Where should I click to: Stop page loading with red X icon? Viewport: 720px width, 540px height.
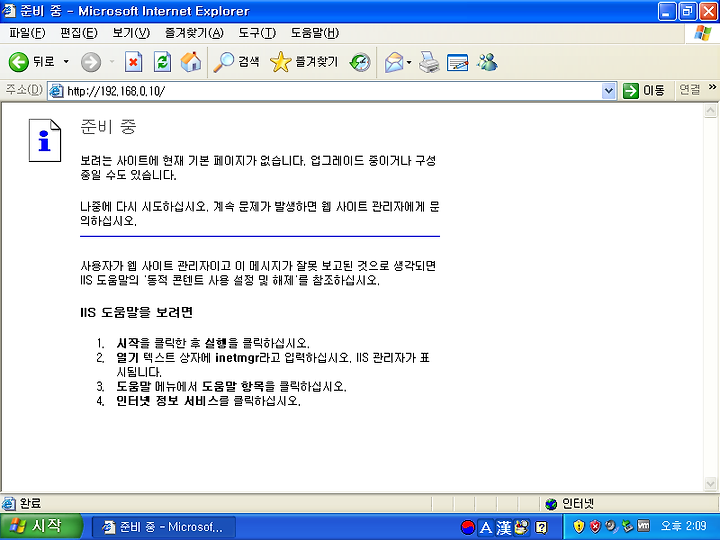click(134, 62)
